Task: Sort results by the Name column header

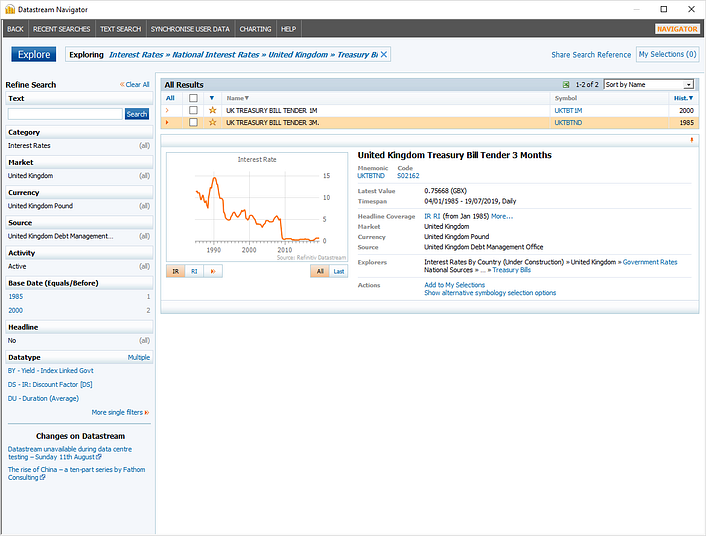Action: coord(237,98)
